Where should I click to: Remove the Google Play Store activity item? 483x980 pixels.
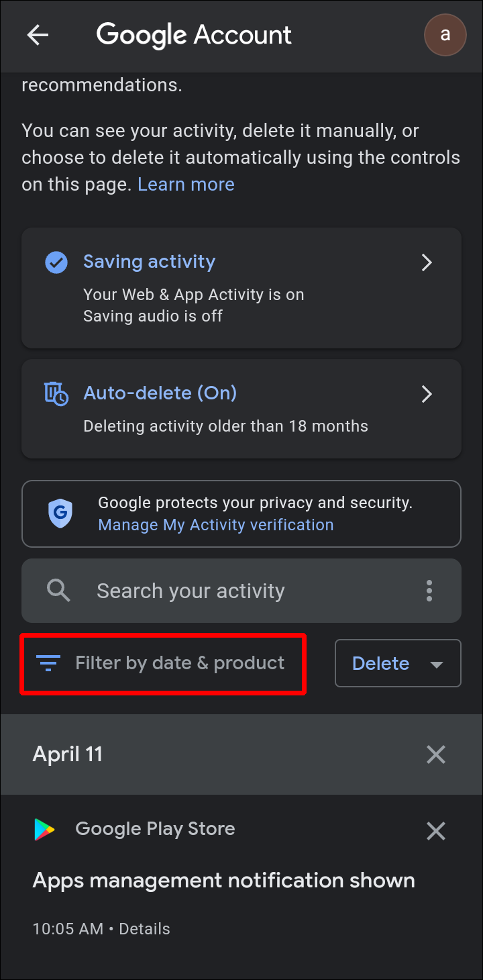pos(436,832)
